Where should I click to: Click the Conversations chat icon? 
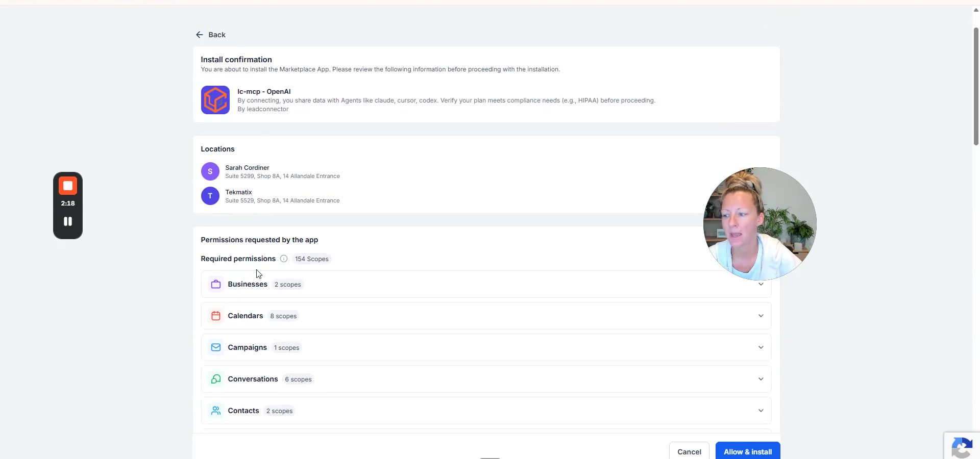216,379
